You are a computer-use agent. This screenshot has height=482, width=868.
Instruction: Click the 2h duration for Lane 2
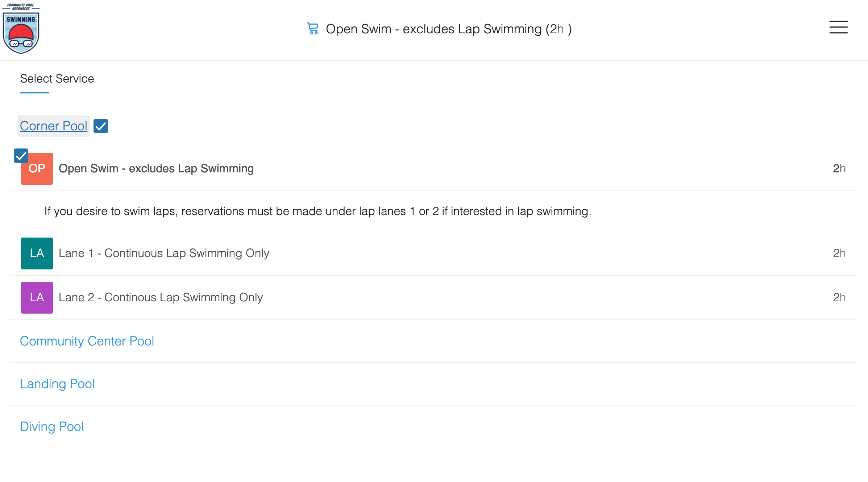tap(839, 297)
